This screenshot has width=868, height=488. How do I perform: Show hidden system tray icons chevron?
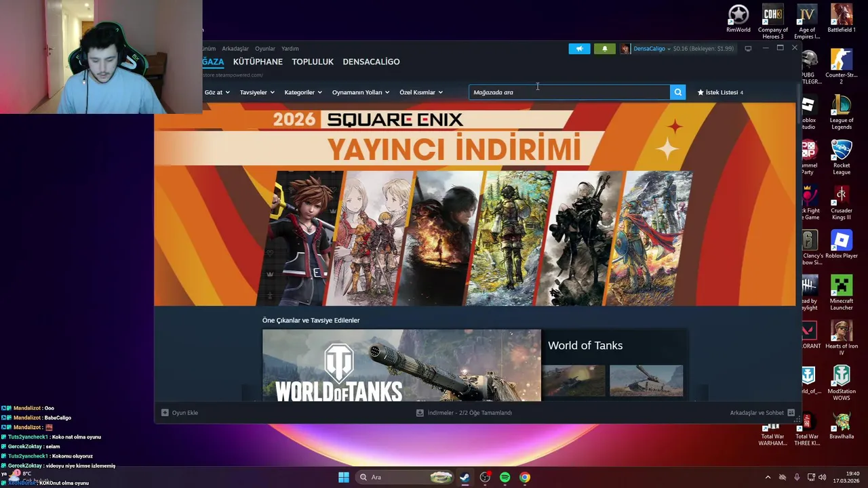pos(768,477)
